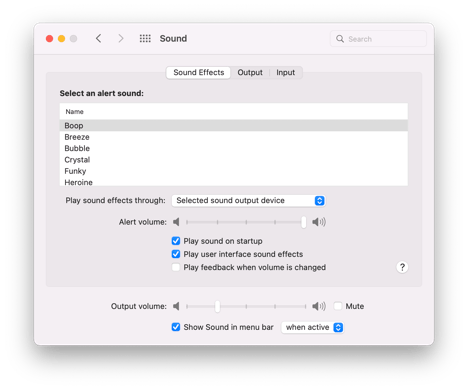The image size is (468, 390).
Task: Open the 'when active' menu bar popup
Action: point(312,327)
